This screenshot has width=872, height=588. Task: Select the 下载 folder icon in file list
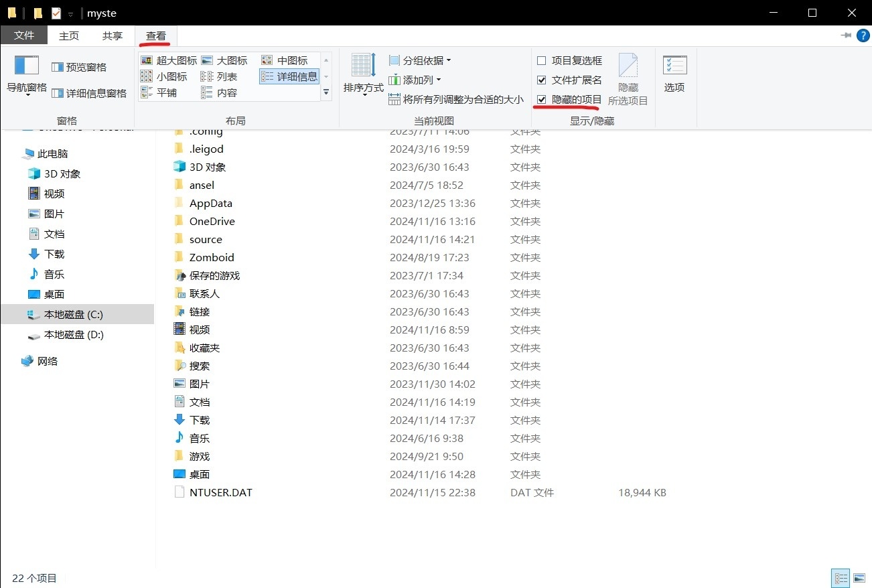pos(179,420)
